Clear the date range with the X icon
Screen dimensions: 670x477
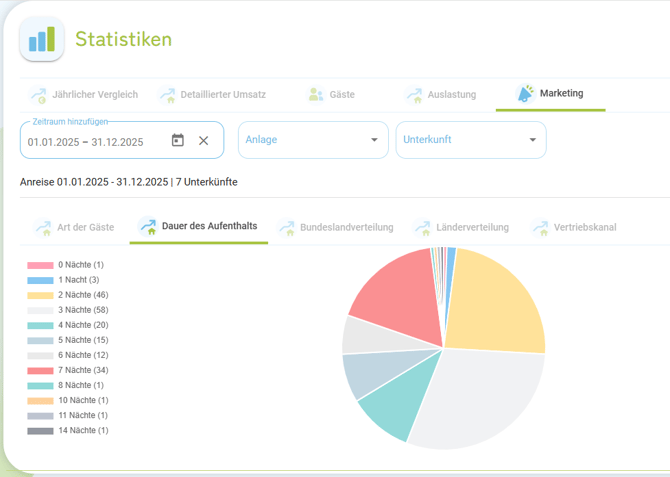click(x=203, y=141)
